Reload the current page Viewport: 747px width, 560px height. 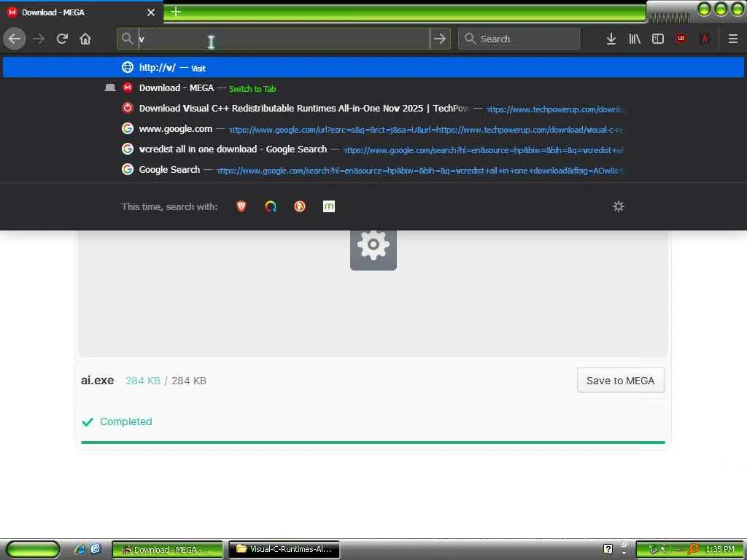(62, 39)
